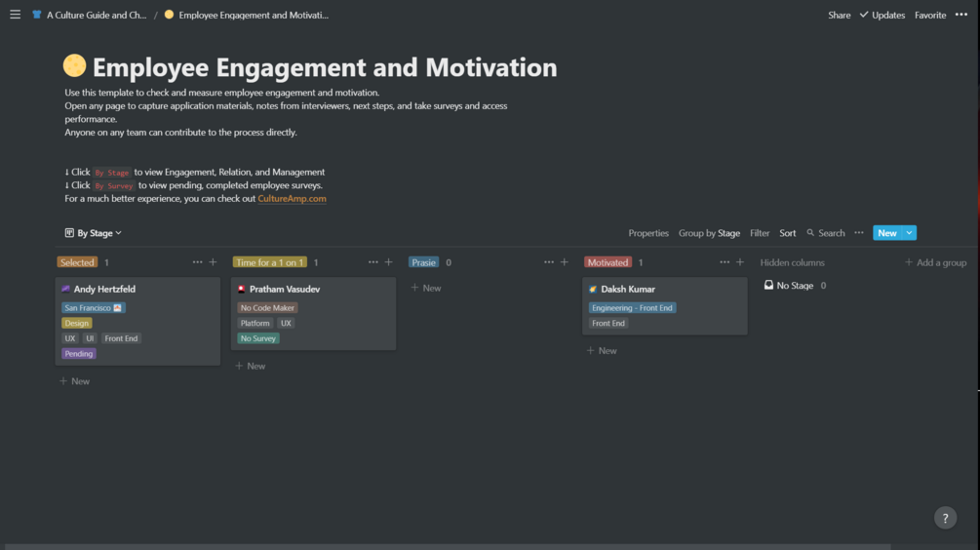The height and width of the screenshot is (550, 980).
Task: Open the Filter menu
Action: [x=760, y=233]
